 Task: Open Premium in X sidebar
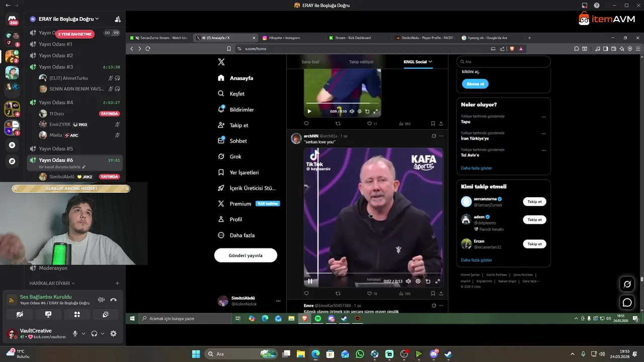(234, 204)
